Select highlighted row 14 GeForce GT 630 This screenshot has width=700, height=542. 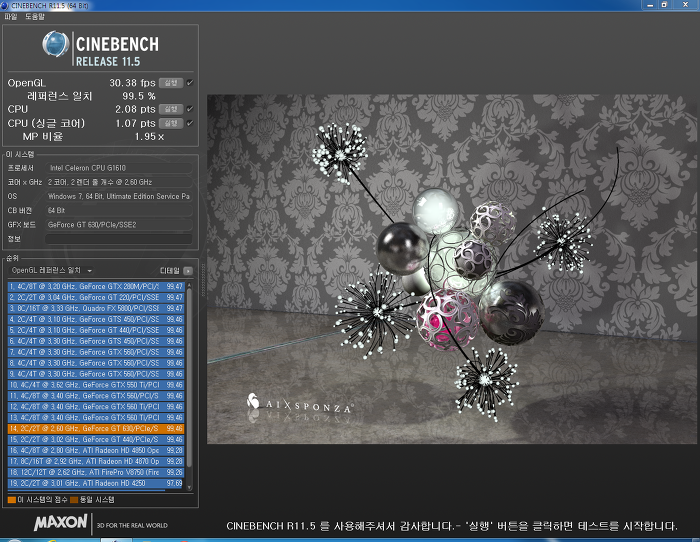pos(96,429)
